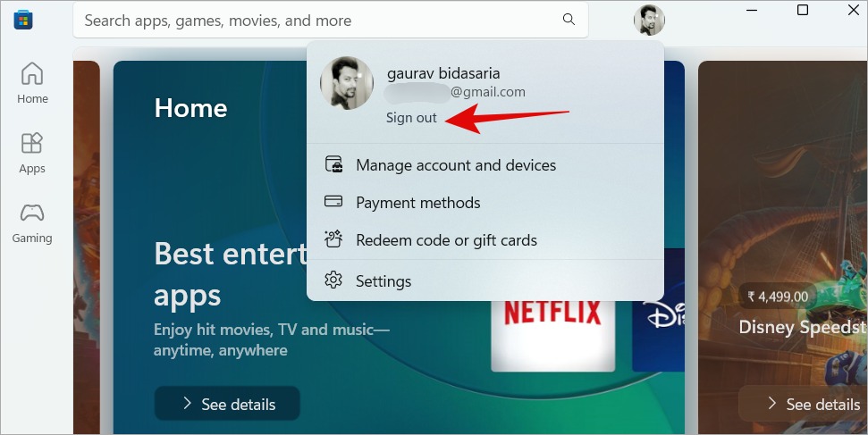Click the gaurav bidasaria account name

[443, 73]
